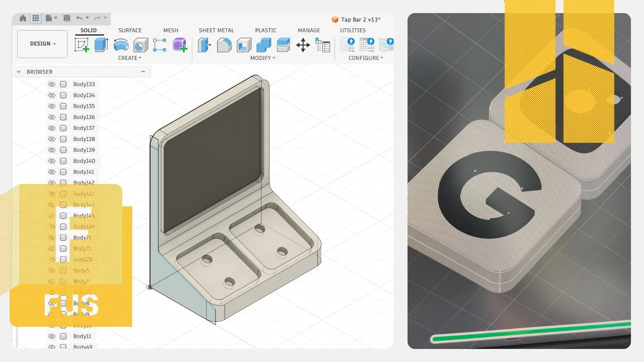
Task: Open the File menu icon
Action: click(49, 18)
